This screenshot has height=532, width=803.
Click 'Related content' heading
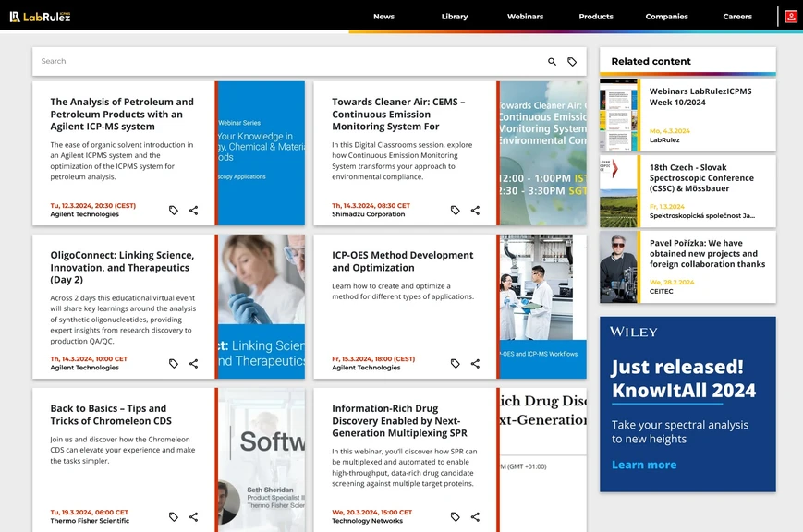(x=651, y=62)
